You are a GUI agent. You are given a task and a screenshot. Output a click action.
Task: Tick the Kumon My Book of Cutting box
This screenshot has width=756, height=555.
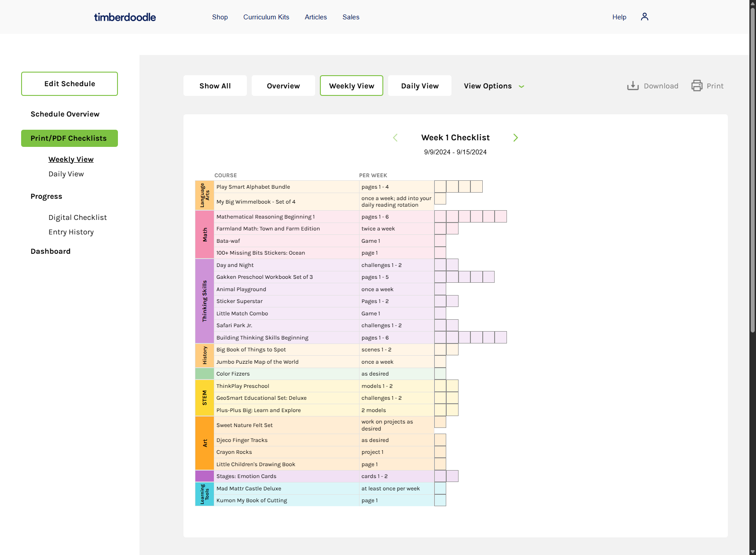[x=440, y=500]
